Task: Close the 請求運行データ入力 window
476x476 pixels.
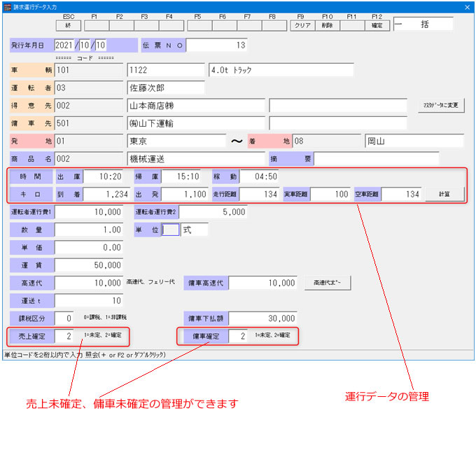Action: click(467, 6)
